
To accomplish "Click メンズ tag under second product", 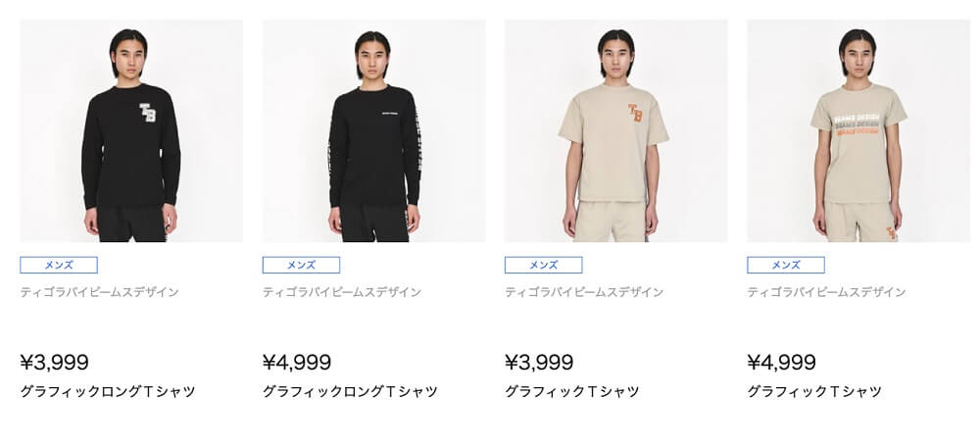I will [x=301, y=266].
